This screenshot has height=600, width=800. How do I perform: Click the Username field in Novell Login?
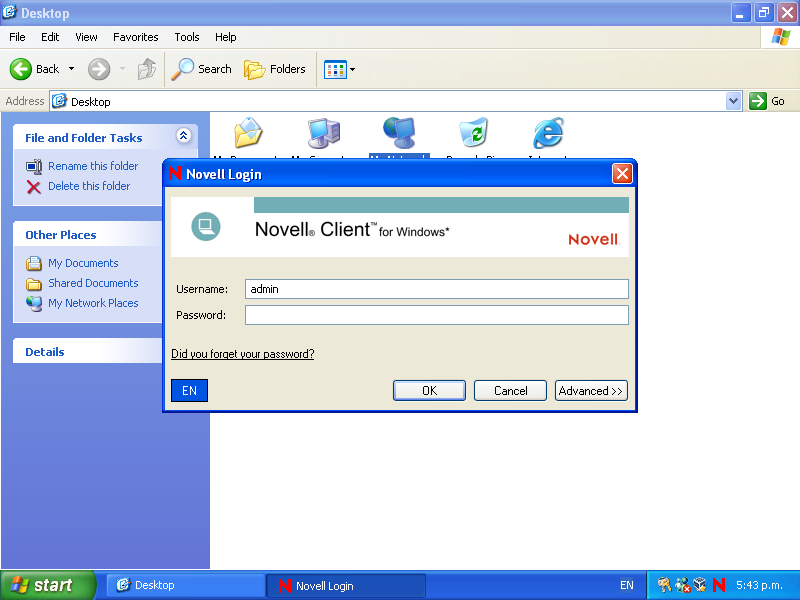437,289
